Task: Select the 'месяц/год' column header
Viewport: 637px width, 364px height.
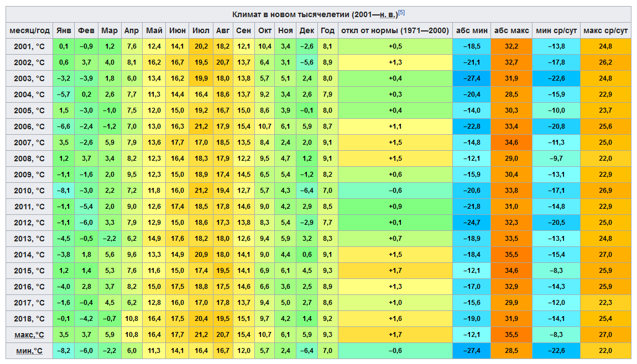Action: 29,30
